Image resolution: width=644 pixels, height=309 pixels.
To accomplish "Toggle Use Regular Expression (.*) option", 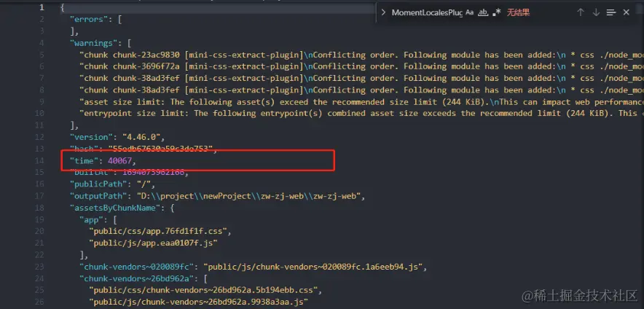I will coord(497,12).
